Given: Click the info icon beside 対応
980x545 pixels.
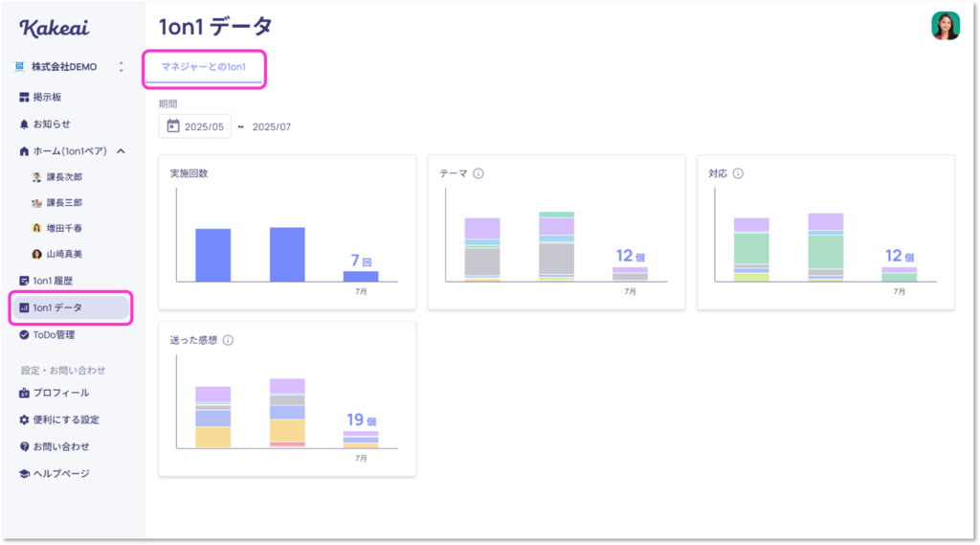Looking at the screenshot, I should pos(738,173).
